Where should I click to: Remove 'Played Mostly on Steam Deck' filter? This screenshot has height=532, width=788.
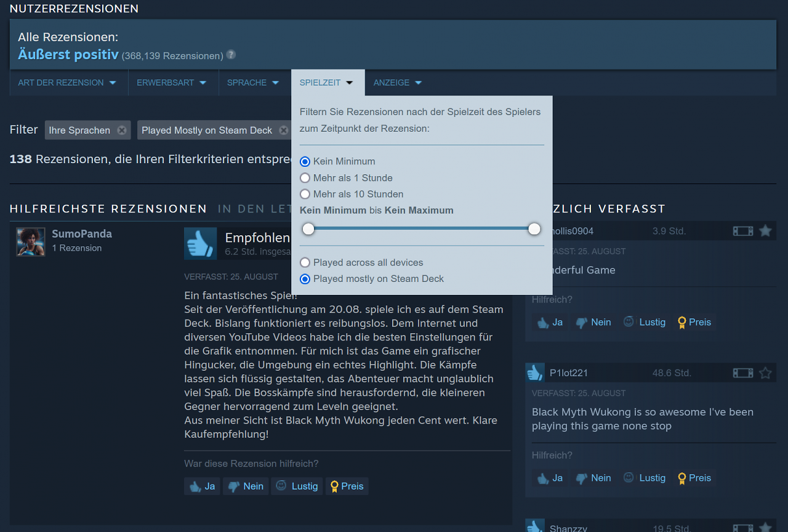[x=283, y=130]
